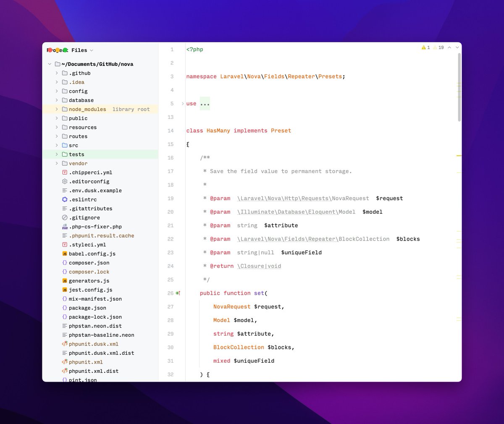Click the .php-cs-fixer.php PHP file icon
Image resolution: width=504 pixels, height=424 pixels.
65,227
